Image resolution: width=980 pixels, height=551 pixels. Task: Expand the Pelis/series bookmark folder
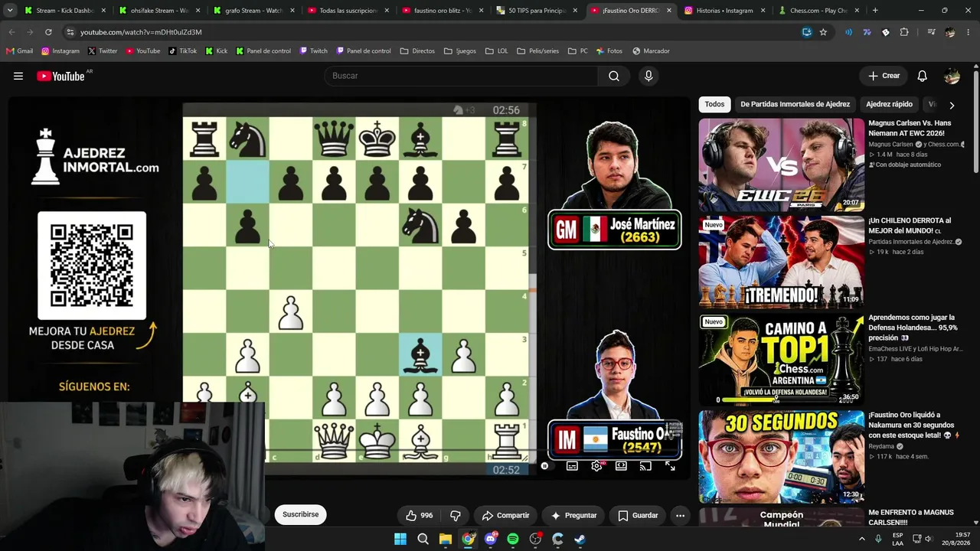tap(538, 51)
